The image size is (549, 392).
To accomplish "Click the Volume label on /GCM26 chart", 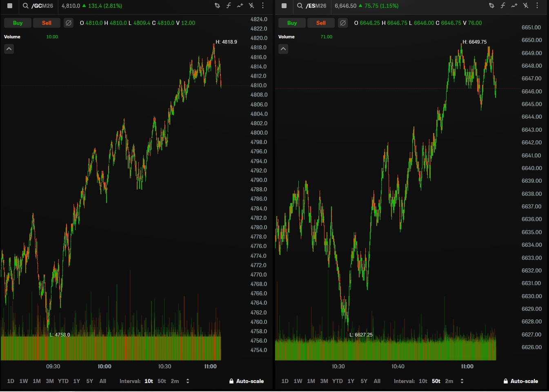I will coord(12,37).
